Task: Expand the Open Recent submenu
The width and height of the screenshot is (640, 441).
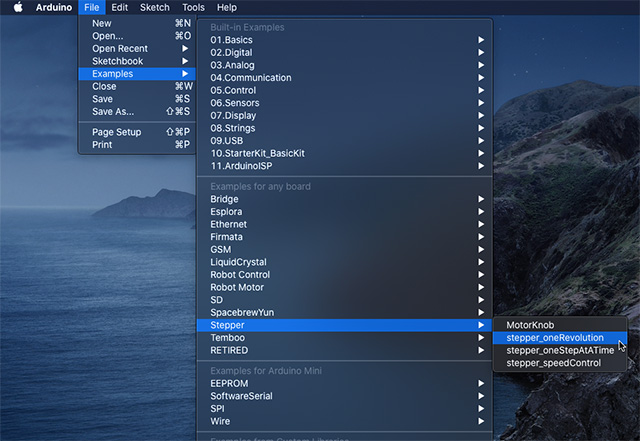Action: pyautogui.click(x=120, y=48)
